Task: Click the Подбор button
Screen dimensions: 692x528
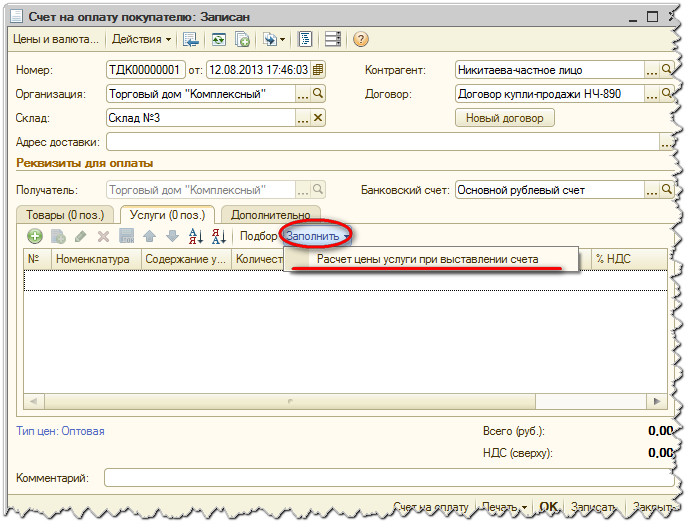Action: (258, 237)
